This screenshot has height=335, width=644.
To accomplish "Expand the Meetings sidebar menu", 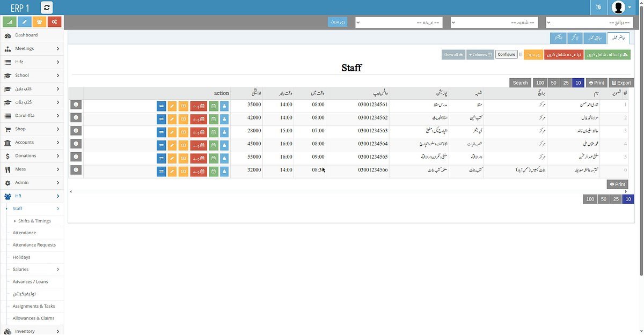I will click(32, 48).
